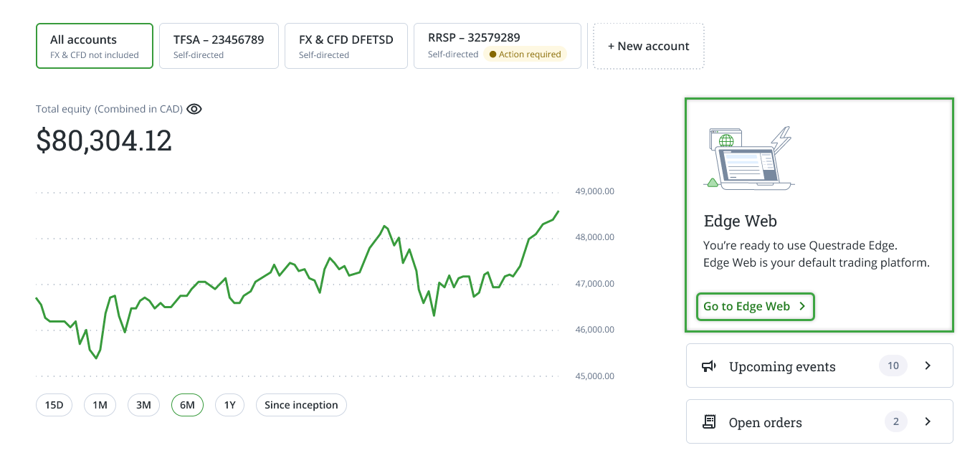Viewport: 980px width, 463px height.
Task: Click the arrow icon inside Go to Edge Web
Action: (802, 306)
